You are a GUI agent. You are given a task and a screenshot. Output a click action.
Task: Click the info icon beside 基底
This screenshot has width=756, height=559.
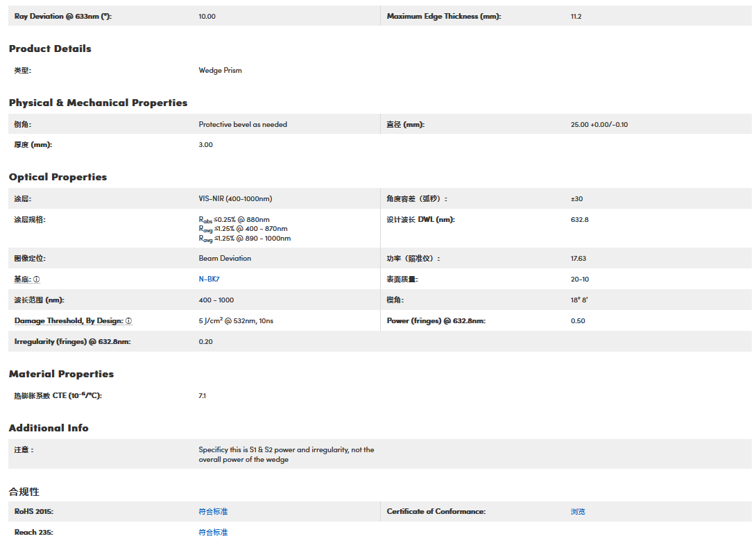point(37,279)
